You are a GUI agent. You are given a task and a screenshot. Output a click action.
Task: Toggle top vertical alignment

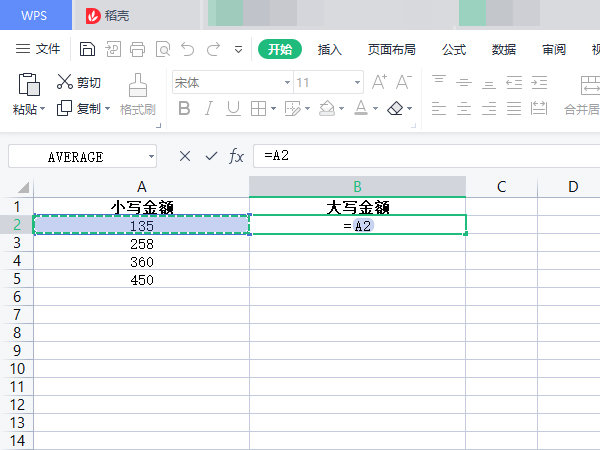click(439, 82)
